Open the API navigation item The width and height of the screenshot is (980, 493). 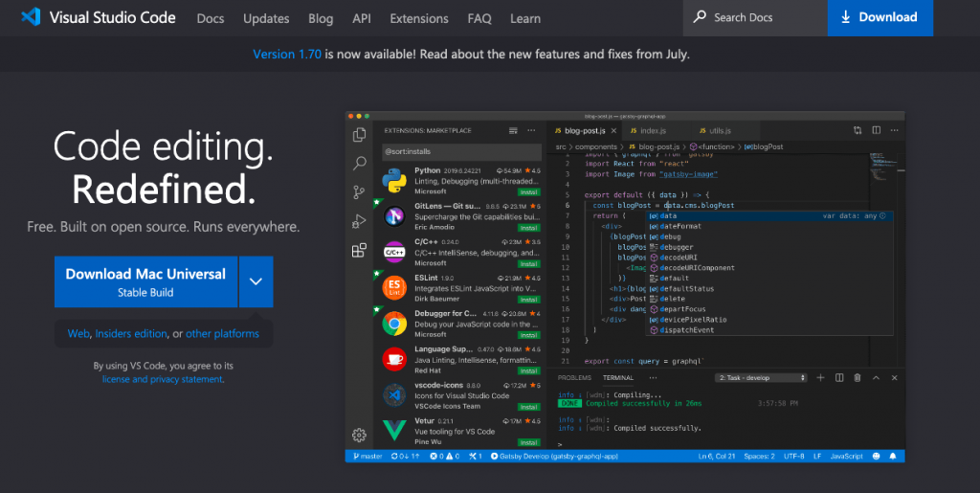361,19
